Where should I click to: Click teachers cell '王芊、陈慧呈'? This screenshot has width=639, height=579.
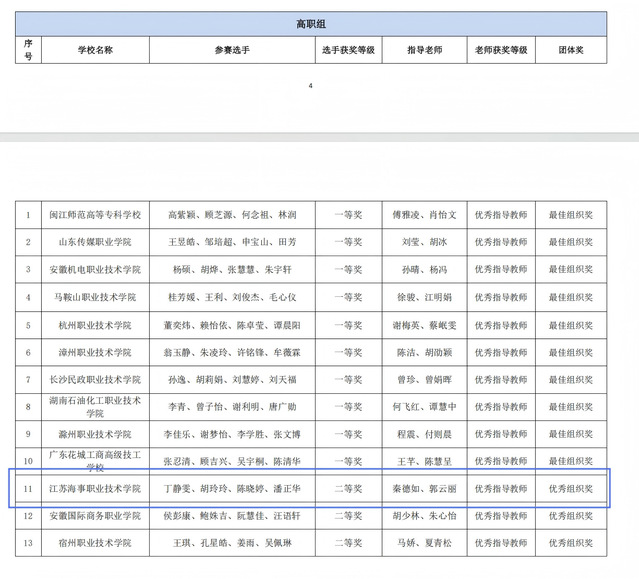click(x=425, y=462)
